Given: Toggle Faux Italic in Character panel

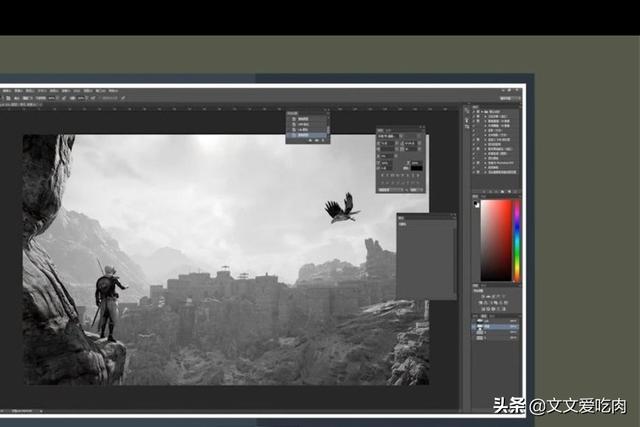Looking at the screenshot, I should (x=387, y=175).
